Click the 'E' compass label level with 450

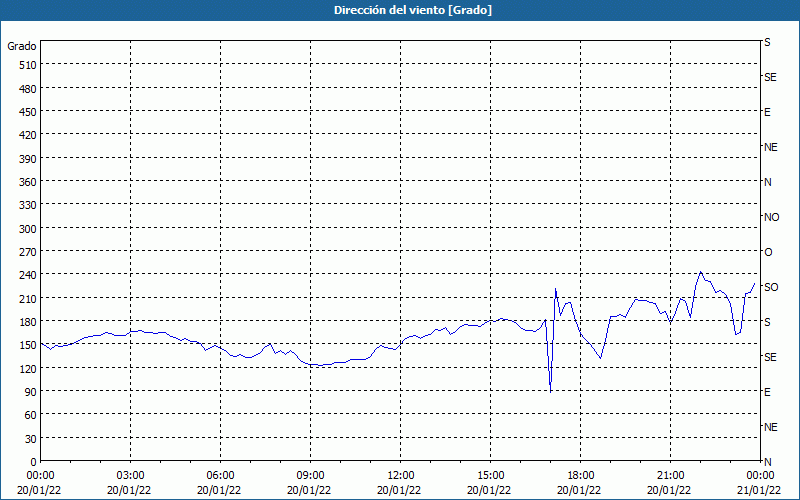(767, 112)
